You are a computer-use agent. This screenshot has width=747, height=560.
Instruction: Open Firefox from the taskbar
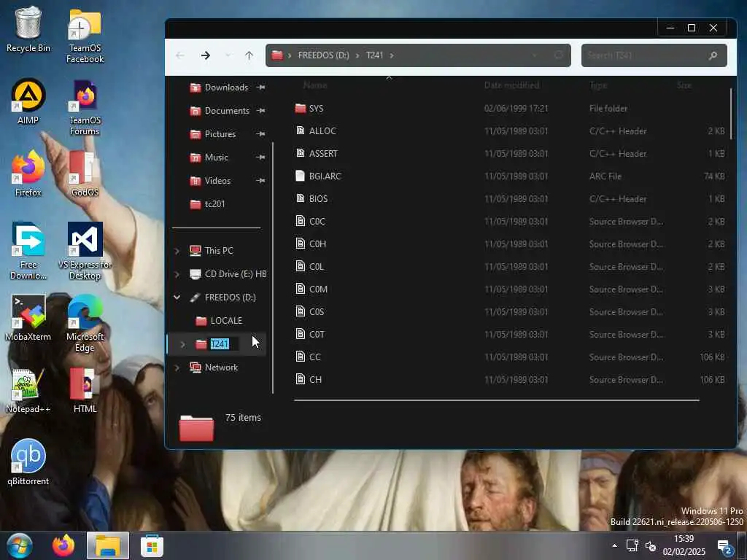(x=63, y=545)
